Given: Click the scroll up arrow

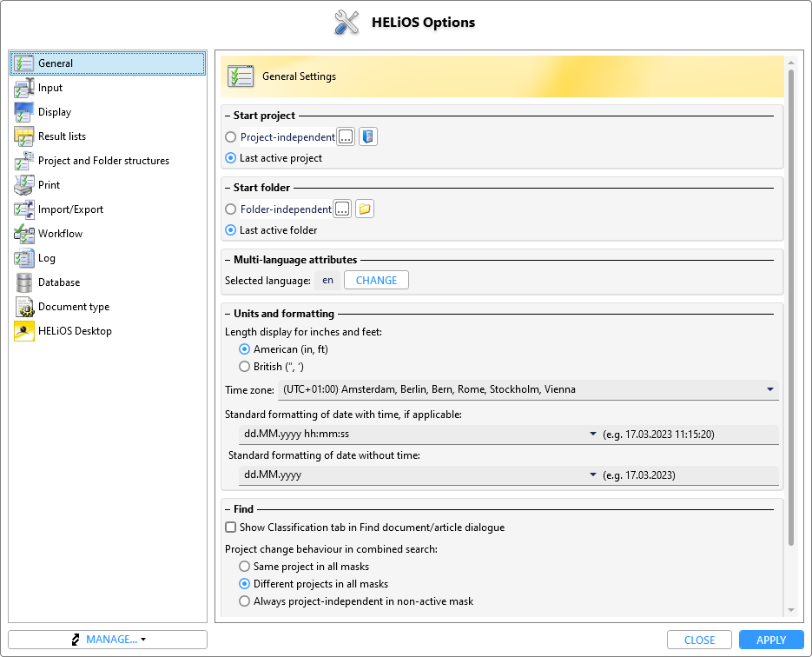Looking at the screenshot, I should click(791, 63).
